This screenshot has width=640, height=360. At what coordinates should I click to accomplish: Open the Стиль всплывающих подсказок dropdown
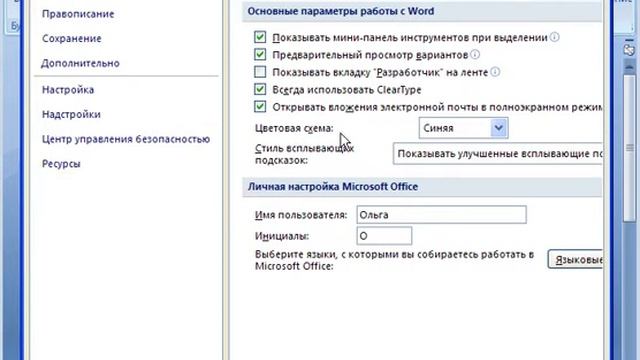[x=498, y=154]
